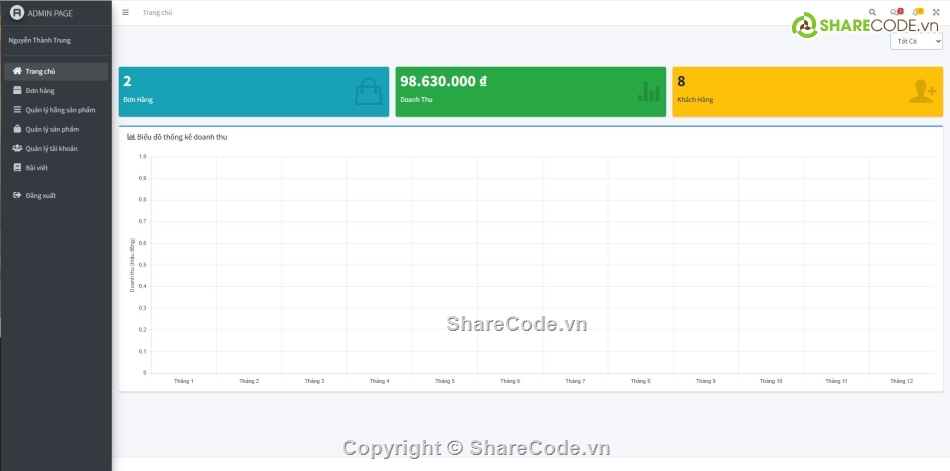Open Đơn hàng in the sidebar
The height and width of the screenshot is (471, 950).
(56, 91)
